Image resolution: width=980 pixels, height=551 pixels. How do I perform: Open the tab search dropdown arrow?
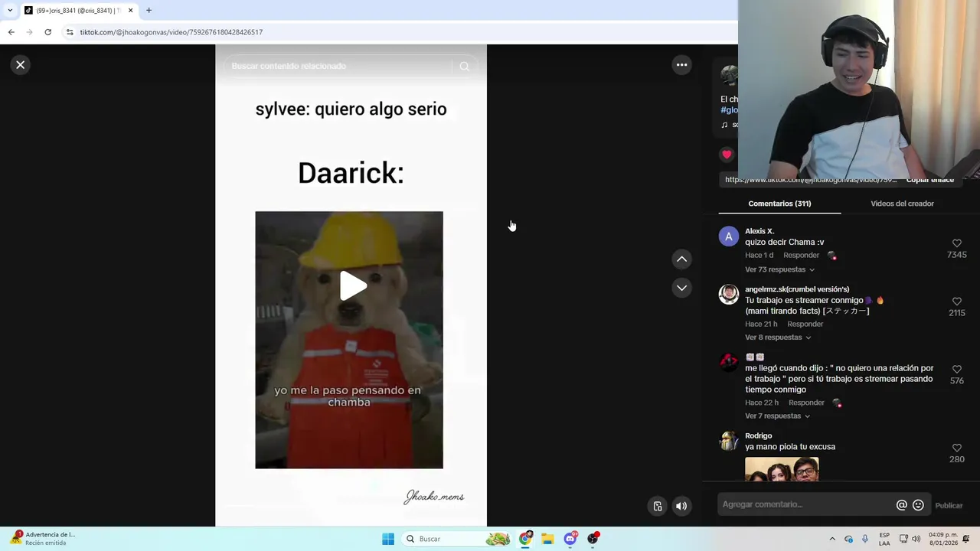pyautogui.click(x=10, y=11)
